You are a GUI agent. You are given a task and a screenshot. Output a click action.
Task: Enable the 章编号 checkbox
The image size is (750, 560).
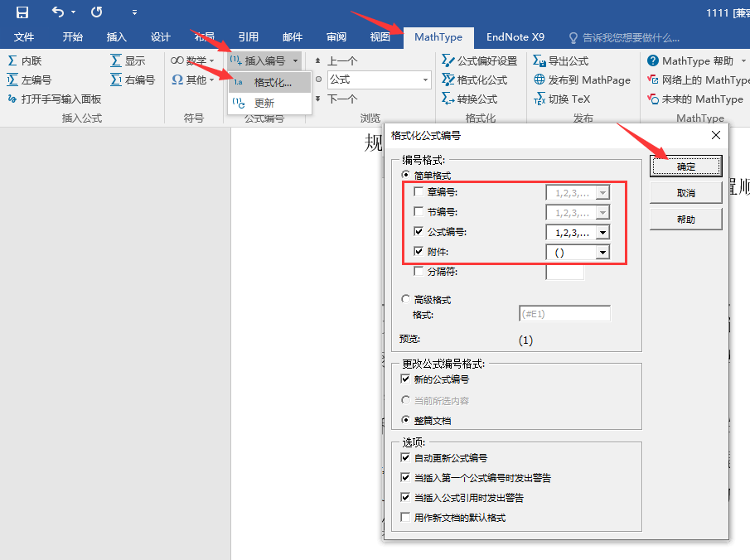419,191
